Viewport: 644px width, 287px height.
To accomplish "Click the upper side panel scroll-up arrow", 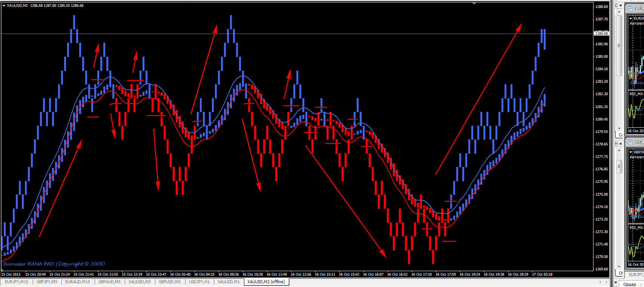I will tap(619, 12).
